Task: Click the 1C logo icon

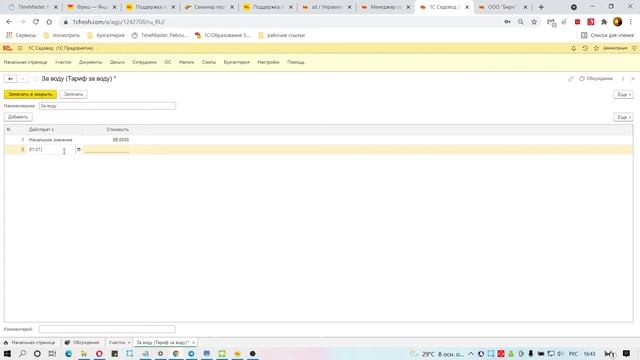Action: pos(7,48)
